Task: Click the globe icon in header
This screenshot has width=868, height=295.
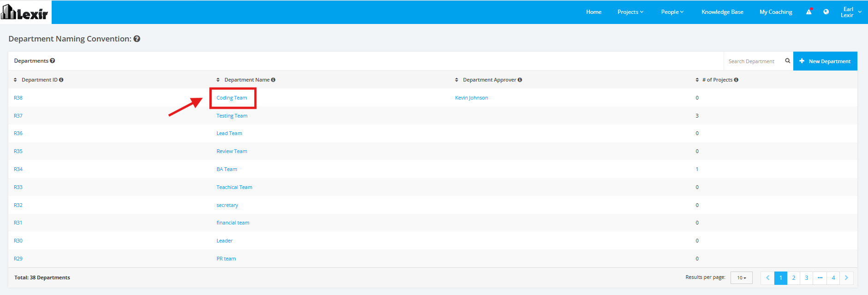Action: coord(826,12)
